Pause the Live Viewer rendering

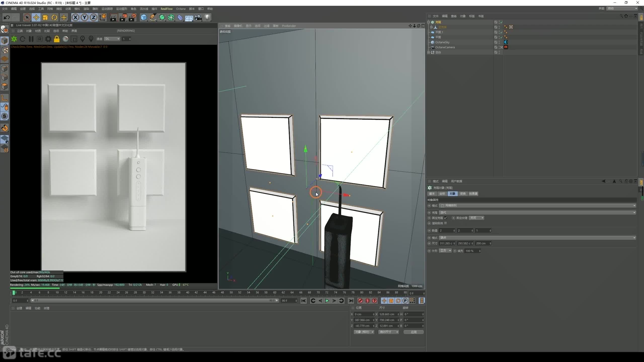(31, 39)
